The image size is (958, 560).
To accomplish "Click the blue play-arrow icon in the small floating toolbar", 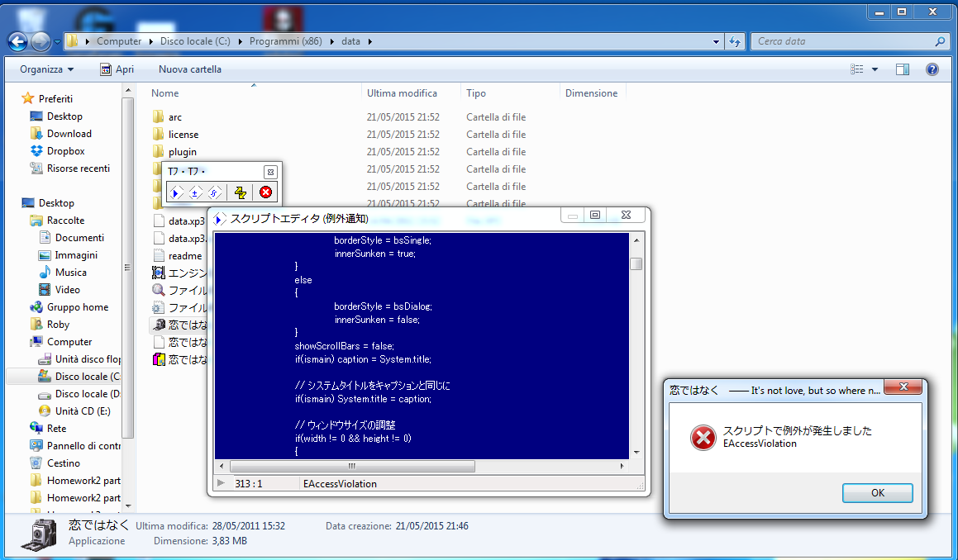I will click(x=176, y=192).
